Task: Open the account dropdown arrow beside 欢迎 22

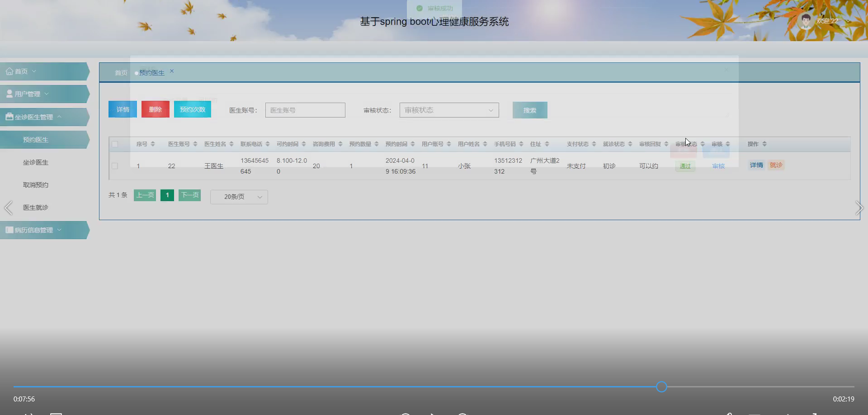Action: click(x=848, y=21)
